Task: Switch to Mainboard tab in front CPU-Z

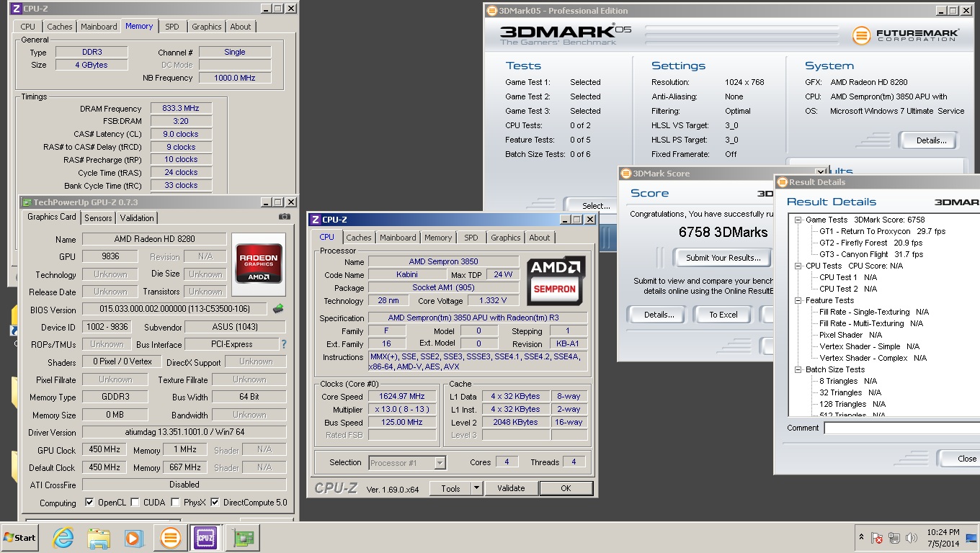Action: click(x=398, y=238)
